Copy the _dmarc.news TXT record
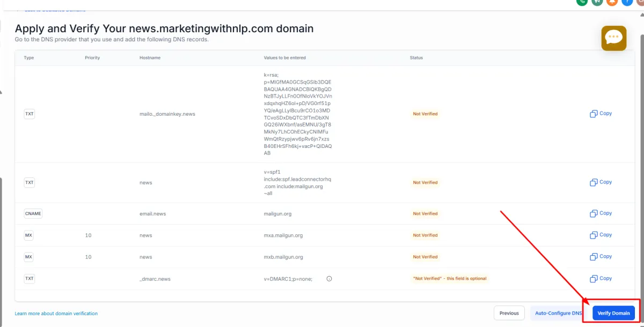 click(x=601, y=278)
